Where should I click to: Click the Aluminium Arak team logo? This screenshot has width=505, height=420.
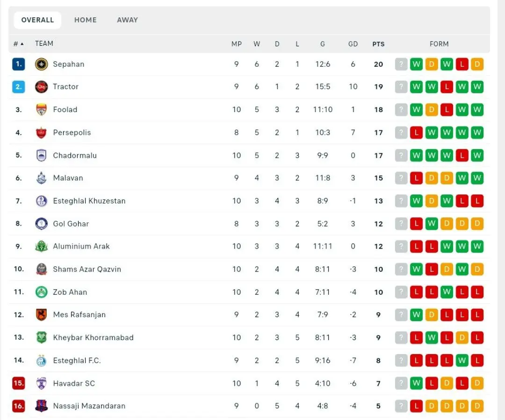point(42,246)
